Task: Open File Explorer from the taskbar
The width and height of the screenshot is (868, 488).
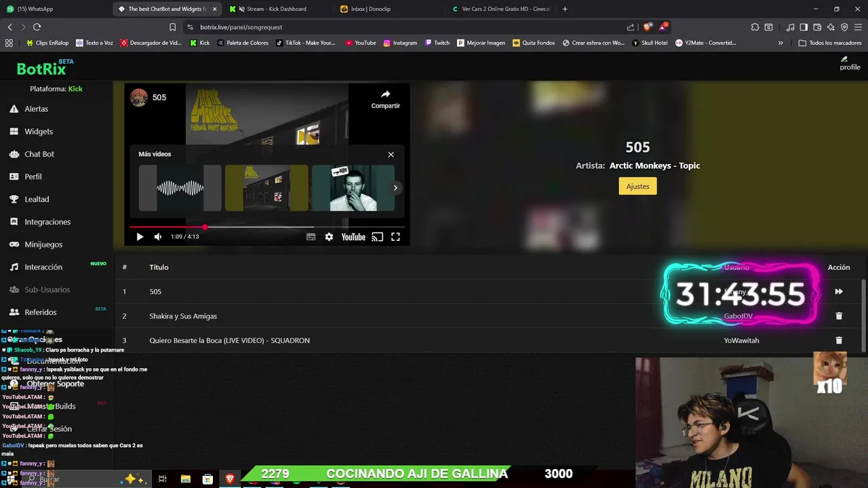Action: pyautogui.click(x=186, y=479)
